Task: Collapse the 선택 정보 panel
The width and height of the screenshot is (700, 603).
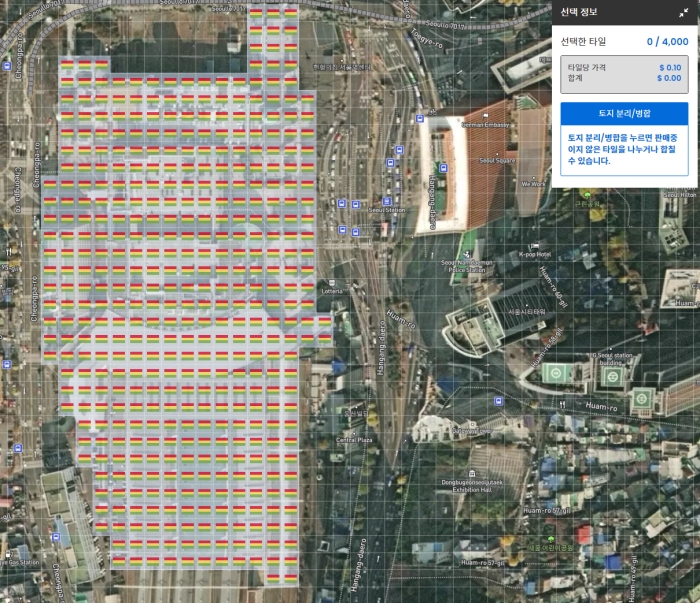Action: click(682, 13)
